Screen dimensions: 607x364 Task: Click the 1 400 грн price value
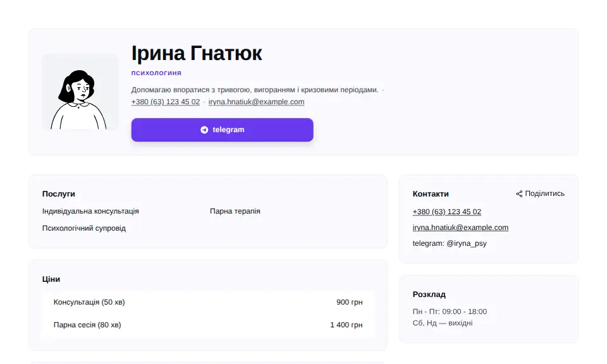(346, 325)
